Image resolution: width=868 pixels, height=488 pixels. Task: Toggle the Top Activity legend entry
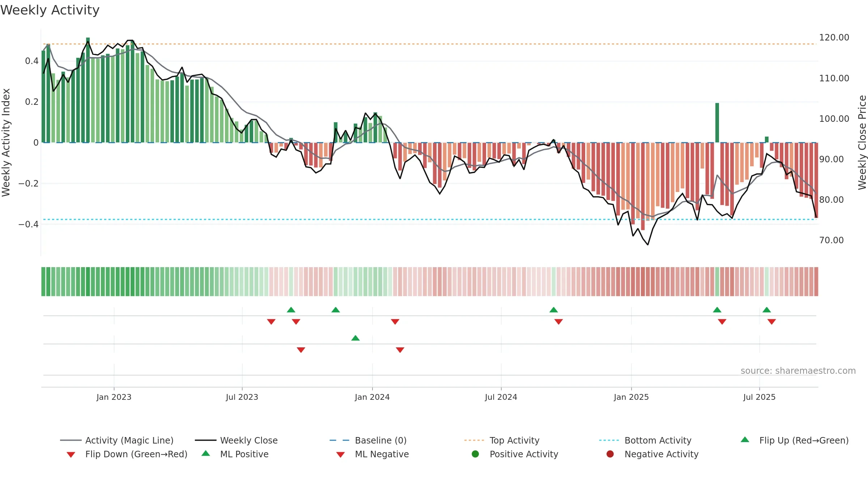coord(502,440)
